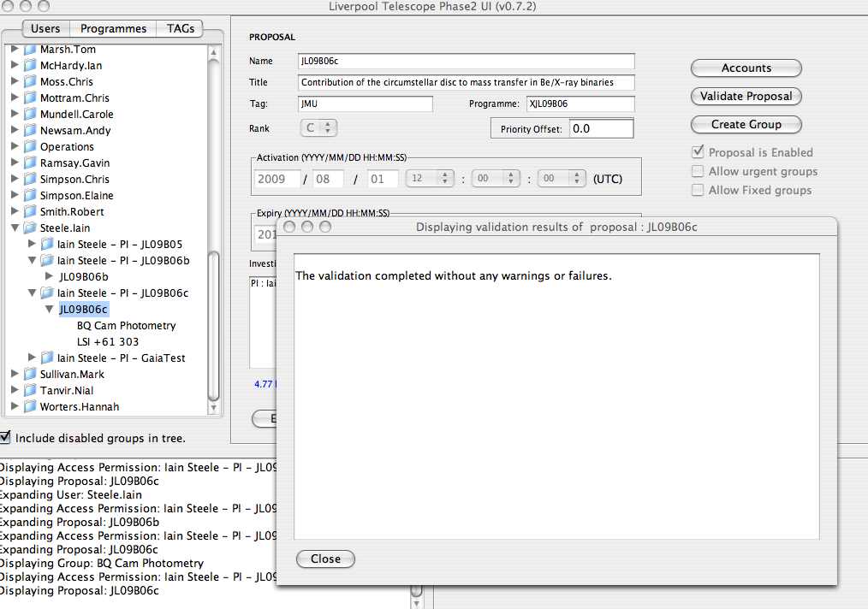This screenshot has width=868, height=609.
Task: Click the folder icon next to Marsh.Tom
Action: click(31, 50)
